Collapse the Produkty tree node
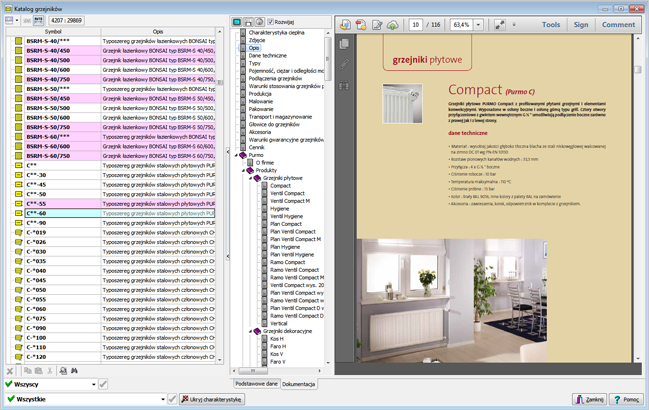 pos(244,170)
